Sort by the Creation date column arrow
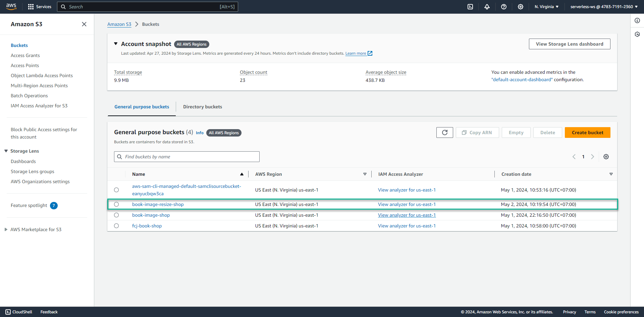Image resolution: width=644 pixels, height=317 pixels. (611, 174)
